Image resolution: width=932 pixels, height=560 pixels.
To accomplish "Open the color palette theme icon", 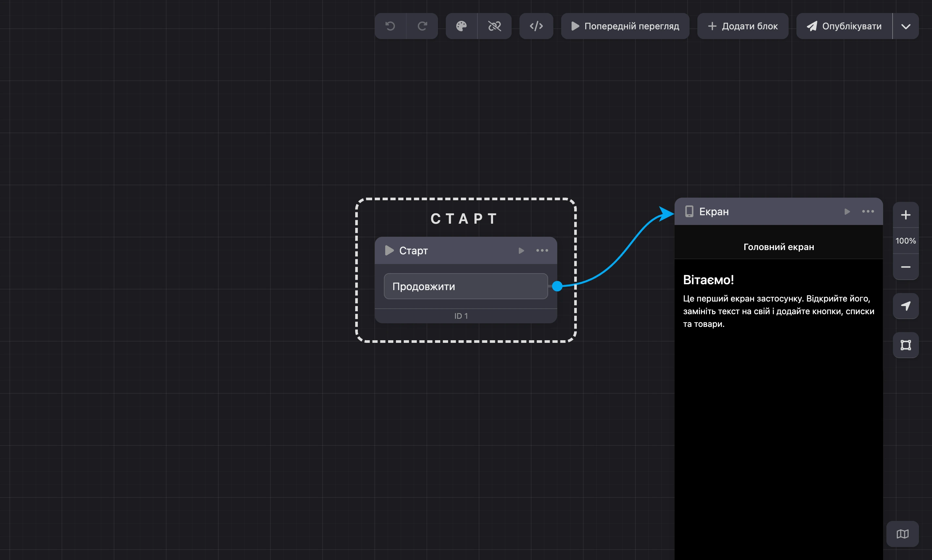I will (461, 26).
